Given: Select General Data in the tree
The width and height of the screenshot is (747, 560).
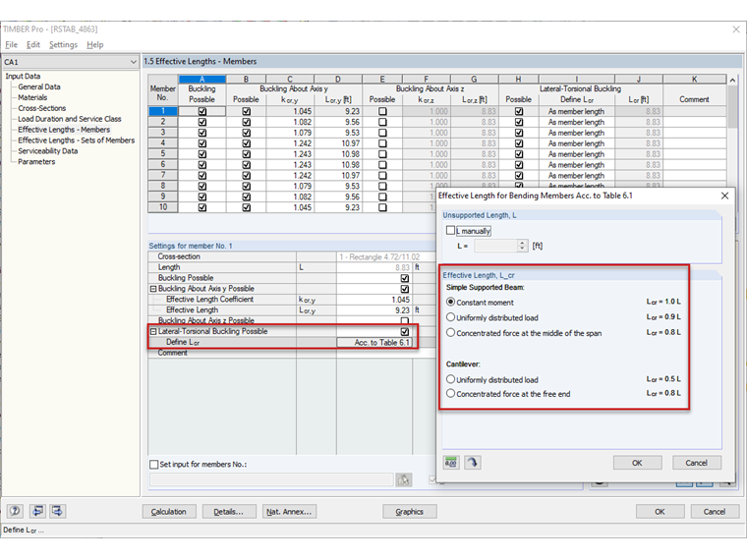Looking at the screenshot, I should (x=39, y=86).
